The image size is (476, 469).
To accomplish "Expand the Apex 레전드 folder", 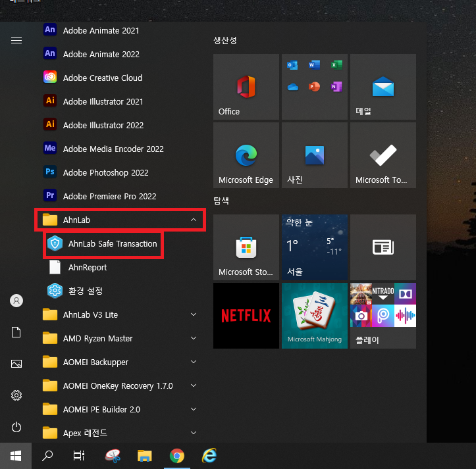I will pyautogui.click(x=120, y=433).
